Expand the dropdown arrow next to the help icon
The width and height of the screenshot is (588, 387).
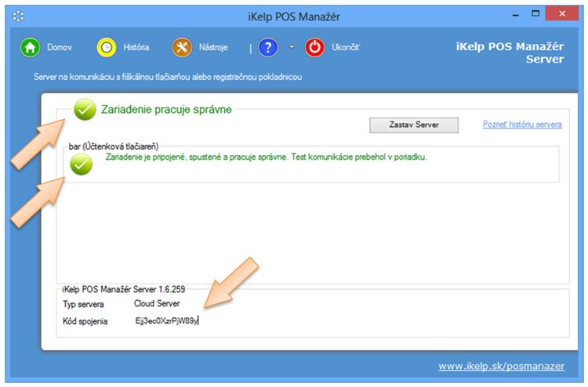292,47
